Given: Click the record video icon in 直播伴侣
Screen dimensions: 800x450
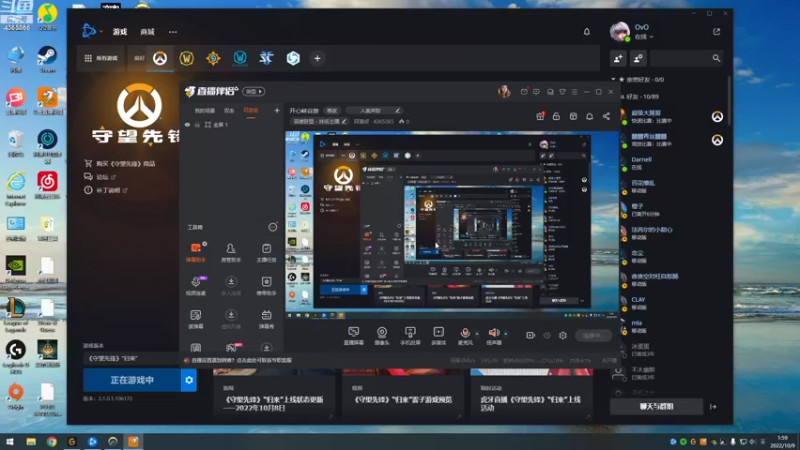Looking at the screenshot, I should pyautogui.click(x=531, y=335).
